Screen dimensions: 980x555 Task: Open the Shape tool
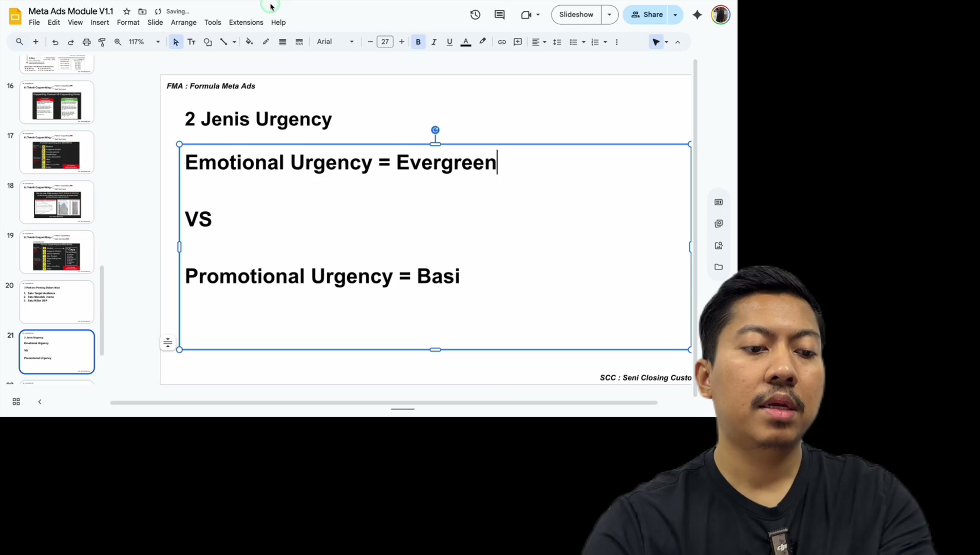(208, 42)
